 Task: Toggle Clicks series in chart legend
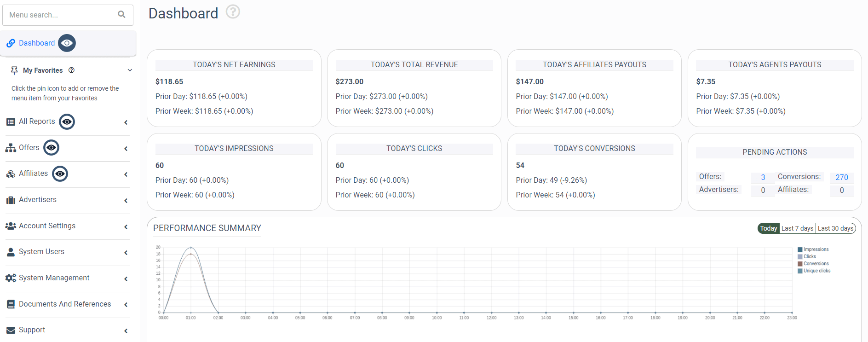tap(807, 257)
